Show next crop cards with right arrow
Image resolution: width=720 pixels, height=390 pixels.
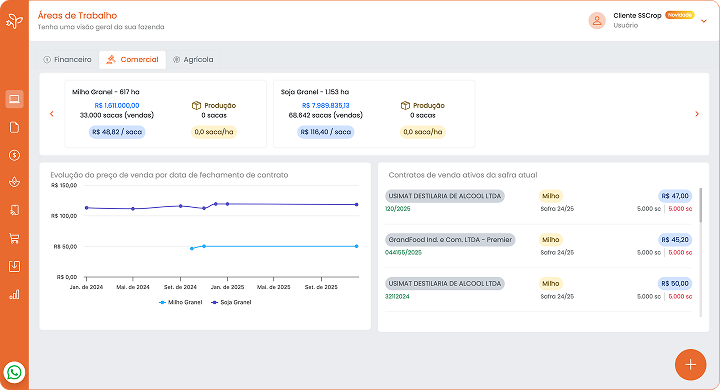click(x=697, y=114)
